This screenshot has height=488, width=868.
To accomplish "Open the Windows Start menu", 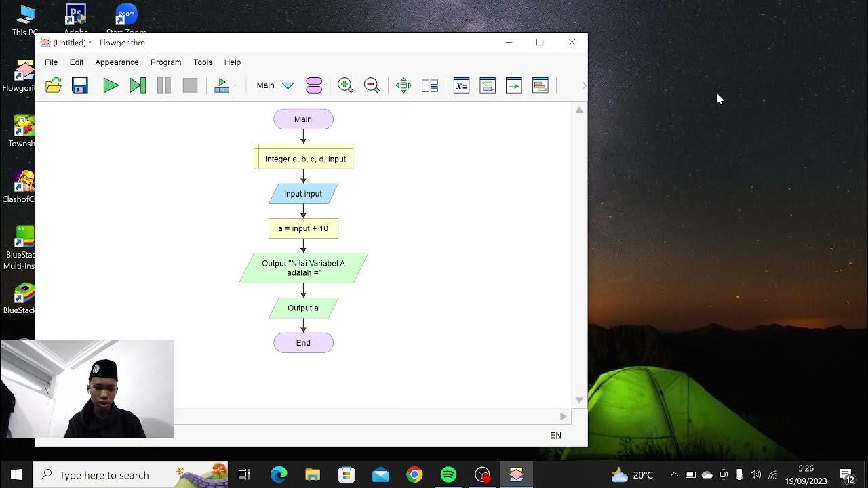I will point(16,474).
